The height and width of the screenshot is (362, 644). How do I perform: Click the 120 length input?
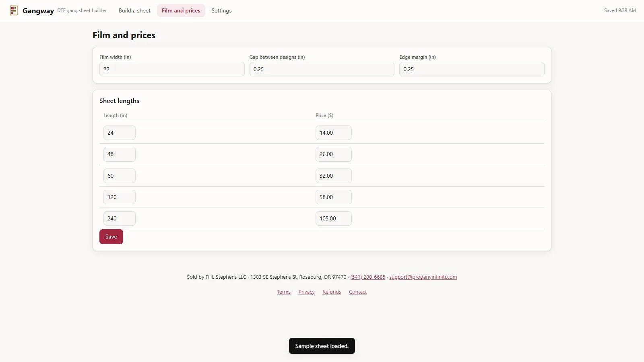click(120, 197)
